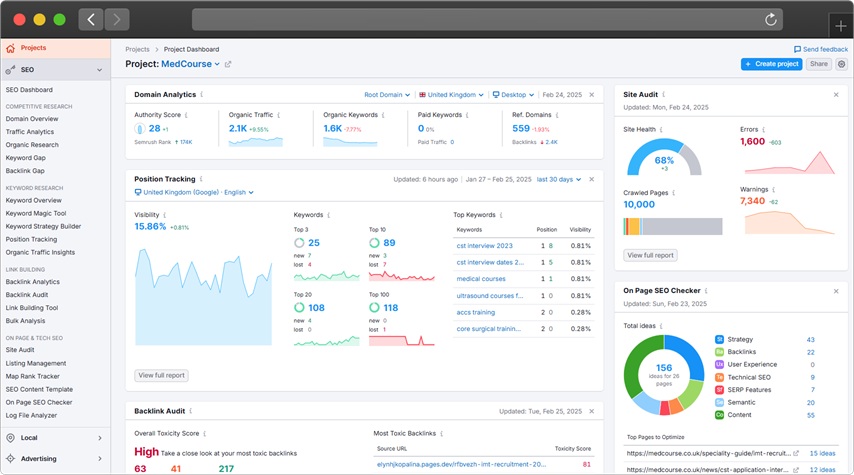Click the Content ideas icon
This screenshot has height=475, width=854.
point(719,415)
